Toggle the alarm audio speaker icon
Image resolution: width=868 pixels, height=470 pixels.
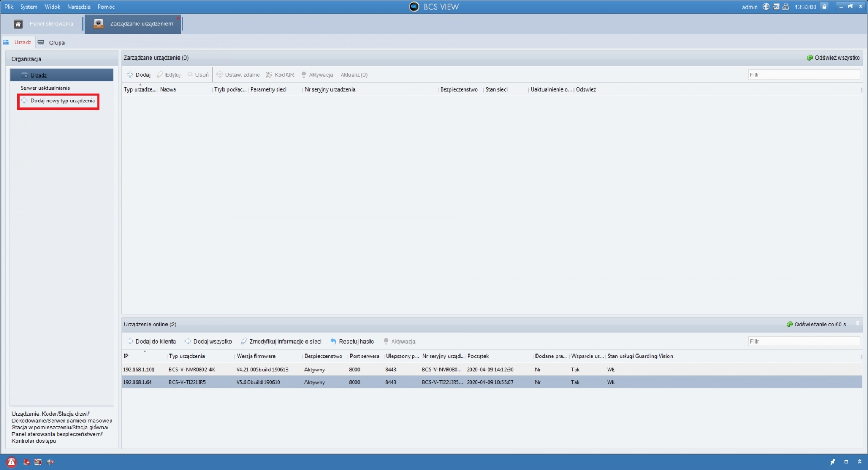(x=50, y=462)
